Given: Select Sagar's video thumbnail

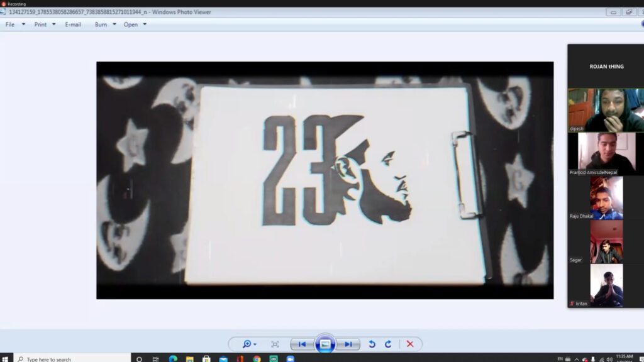Looking at the screenshot, I should [606, 242].
